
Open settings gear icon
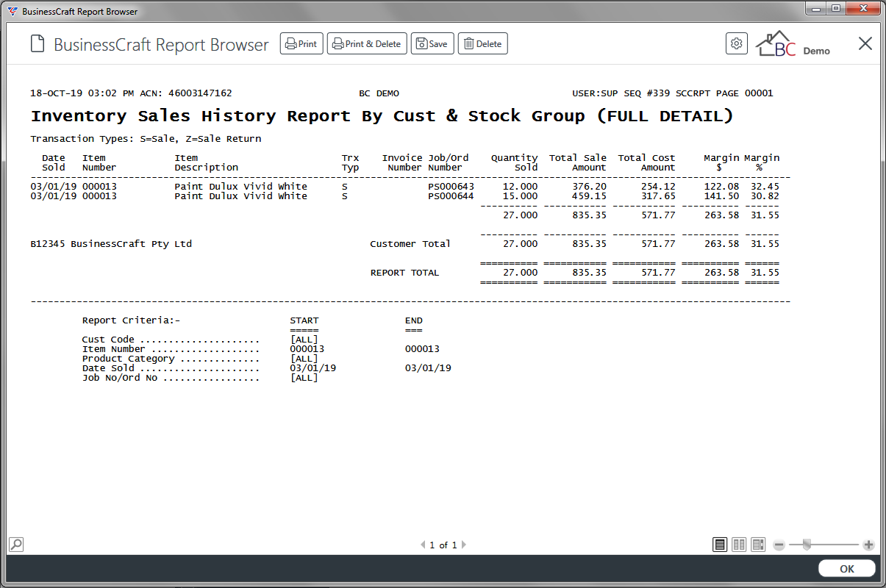[x=736, y=43]
